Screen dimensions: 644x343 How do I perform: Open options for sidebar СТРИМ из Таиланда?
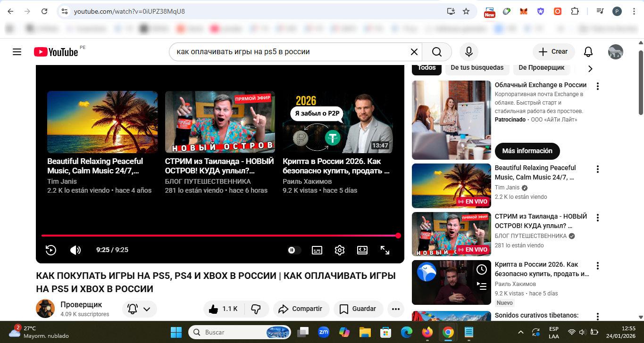coord(598,218)
